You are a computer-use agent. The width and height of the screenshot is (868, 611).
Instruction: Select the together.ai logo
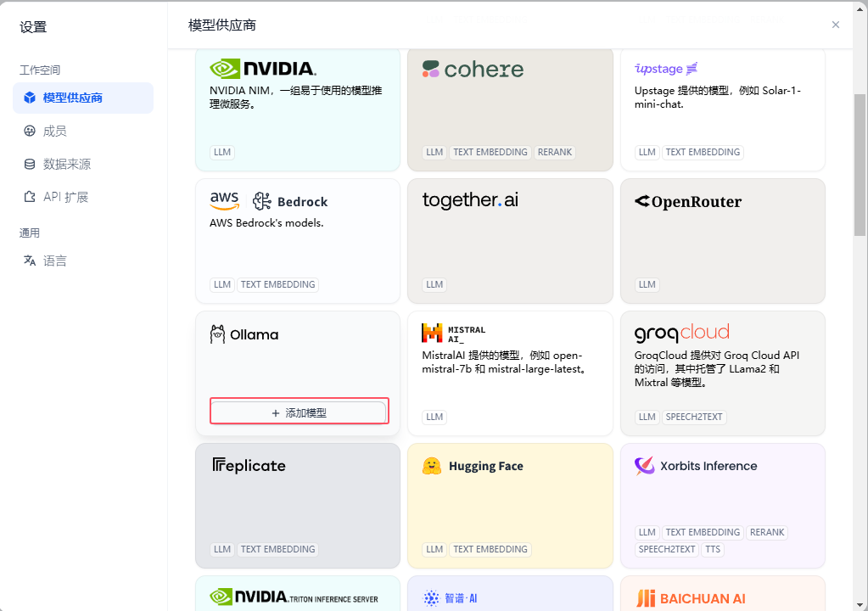coord(470,200)
